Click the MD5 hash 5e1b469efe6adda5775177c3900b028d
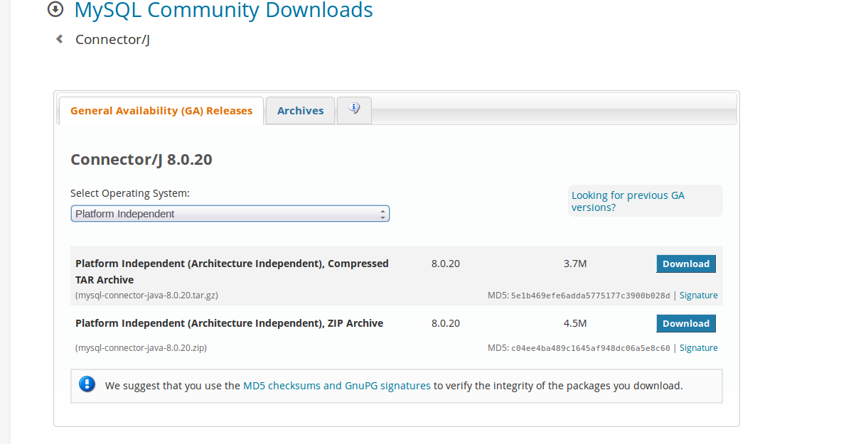868x444 pixels. 590,296
